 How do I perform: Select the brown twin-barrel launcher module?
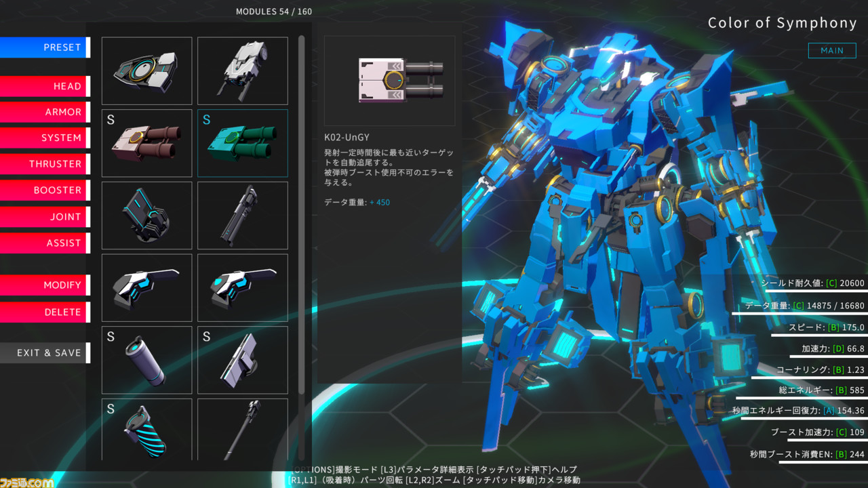[147, 143]
